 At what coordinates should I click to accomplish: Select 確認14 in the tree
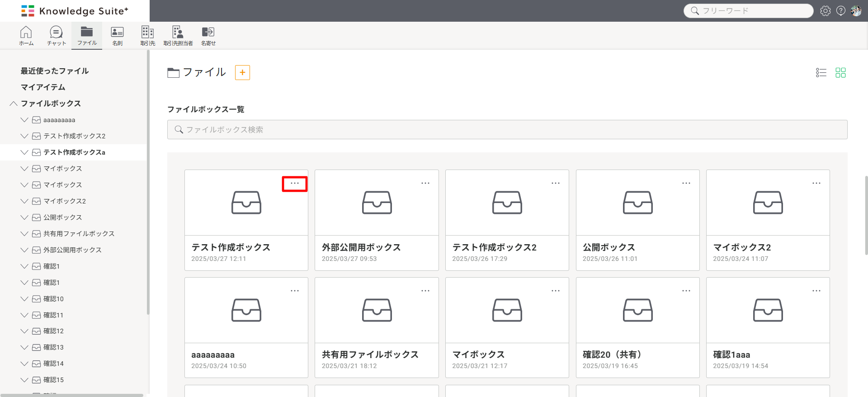(53, 364)
